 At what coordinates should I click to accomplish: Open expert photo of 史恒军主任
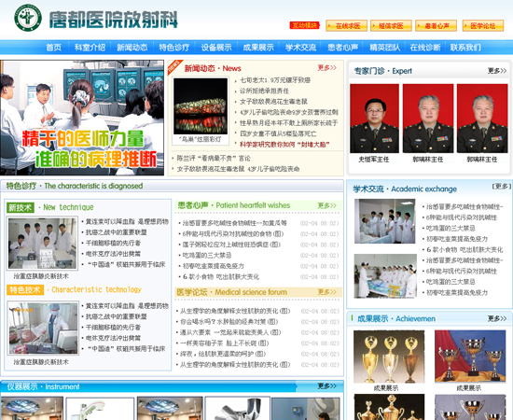(374, 119)
